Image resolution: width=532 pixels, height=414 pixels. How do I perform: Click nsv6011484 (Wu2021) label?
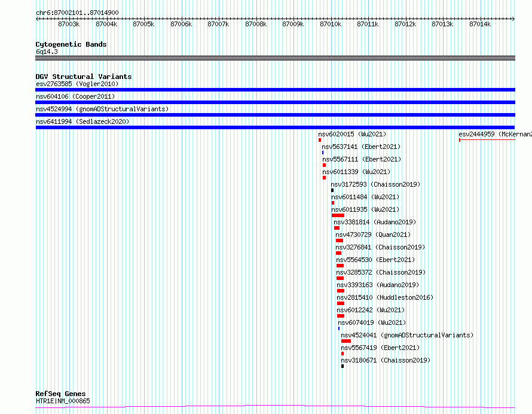point(365,197)
